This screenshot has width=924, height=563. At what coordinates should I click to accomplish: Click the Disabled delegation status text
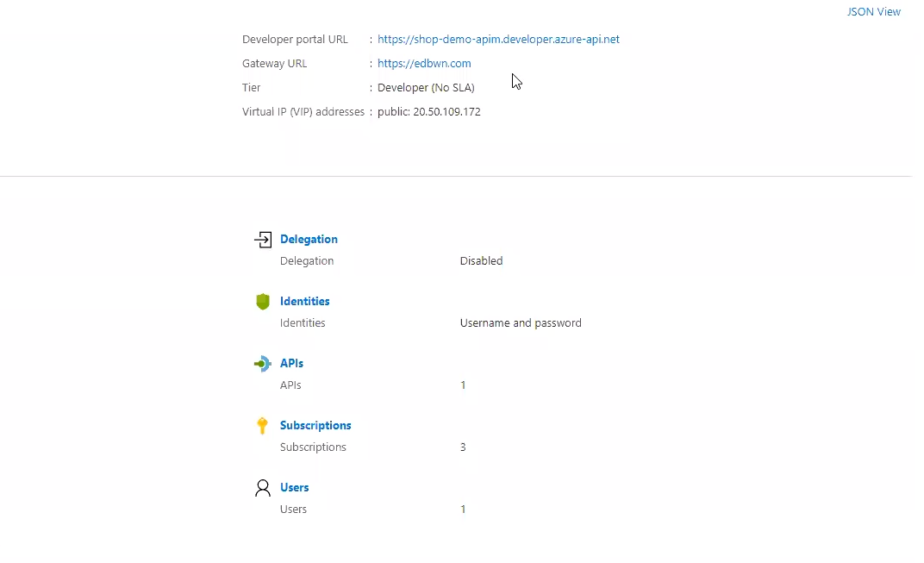(x=481, y=261)
